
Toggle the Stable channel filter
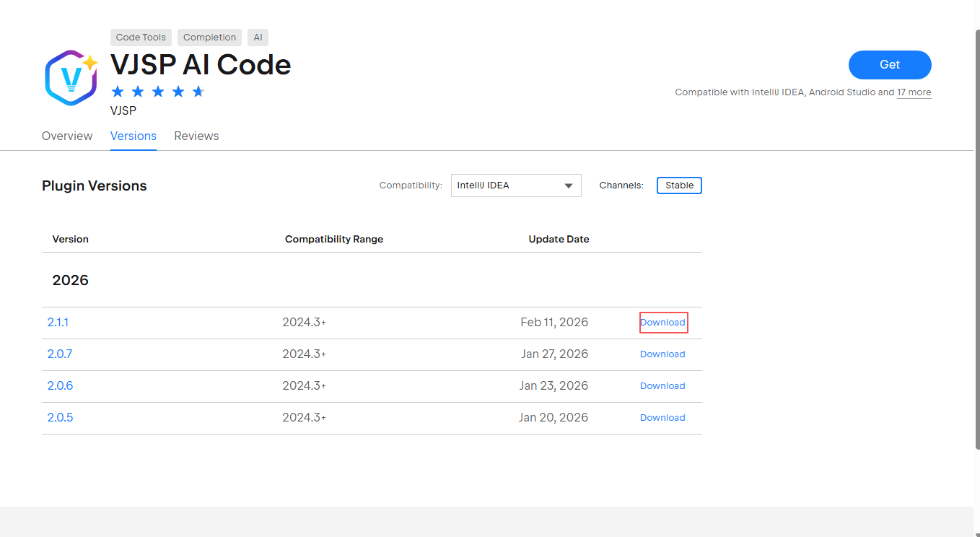pos(679,185)
